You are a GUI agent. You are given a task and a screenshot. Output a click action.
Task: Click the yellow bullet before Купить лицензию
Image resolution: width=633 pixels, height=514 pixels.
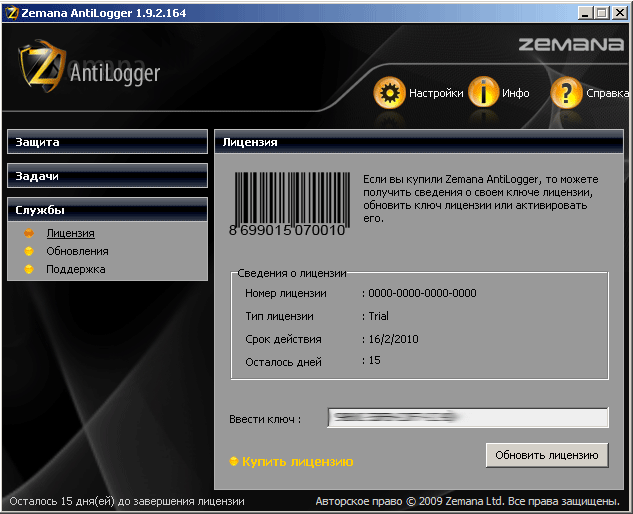tap(234, 461)
